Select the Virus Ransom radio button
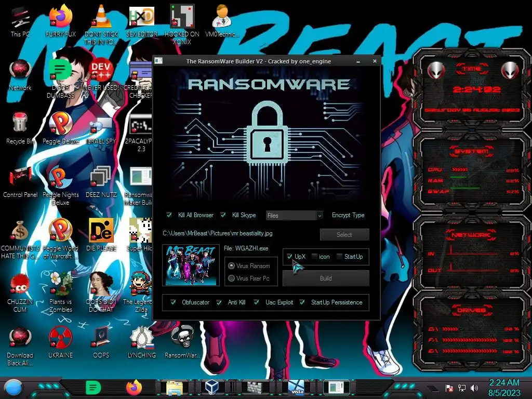This screenshot has height=399, width=532. pos(231,265)
